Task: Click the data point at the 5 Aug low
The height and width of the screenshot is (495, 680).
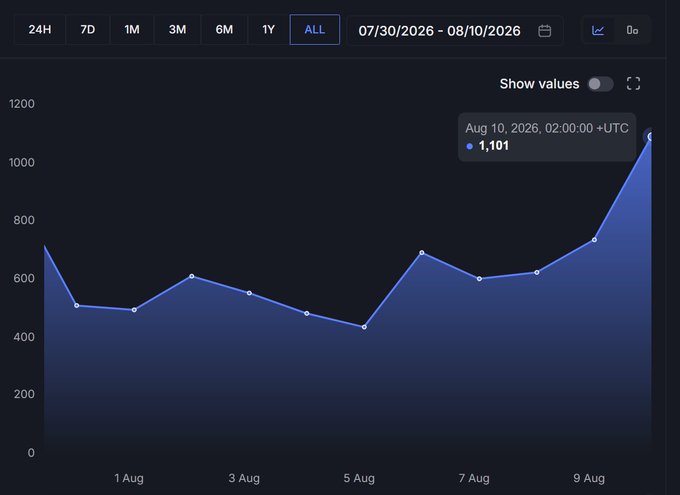Action: click(x=364, y=327)
